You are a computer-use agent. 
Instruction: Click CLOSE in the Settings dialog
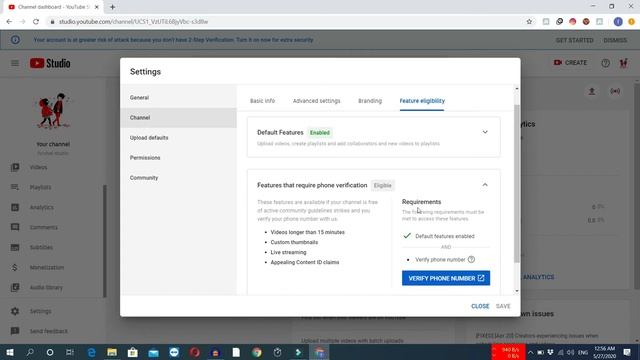[480, 306]
